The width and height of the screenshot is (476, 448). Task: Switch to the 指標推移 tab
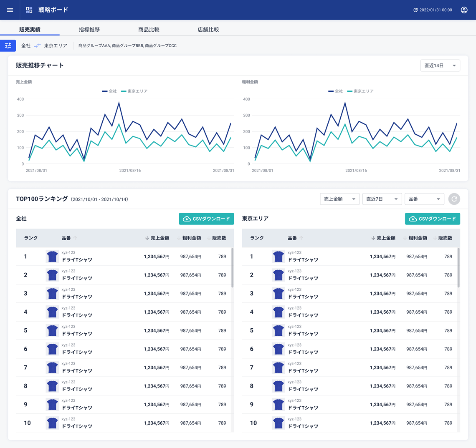[x=89, y=30]
